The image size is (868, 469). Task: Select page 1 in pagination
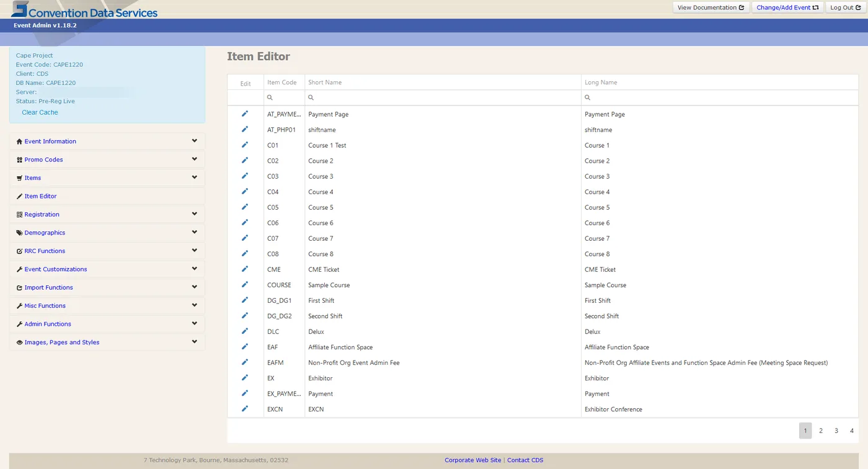coord(805,431)
